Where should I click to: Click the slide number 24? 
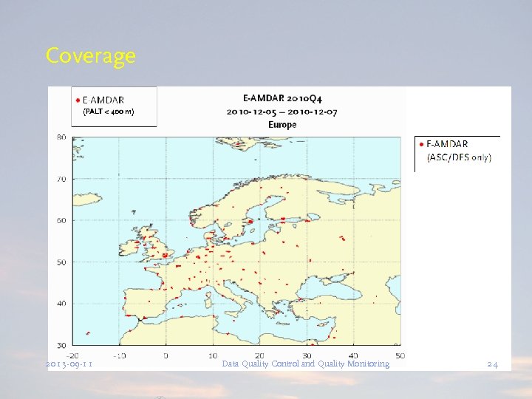[x=493, y=364]
